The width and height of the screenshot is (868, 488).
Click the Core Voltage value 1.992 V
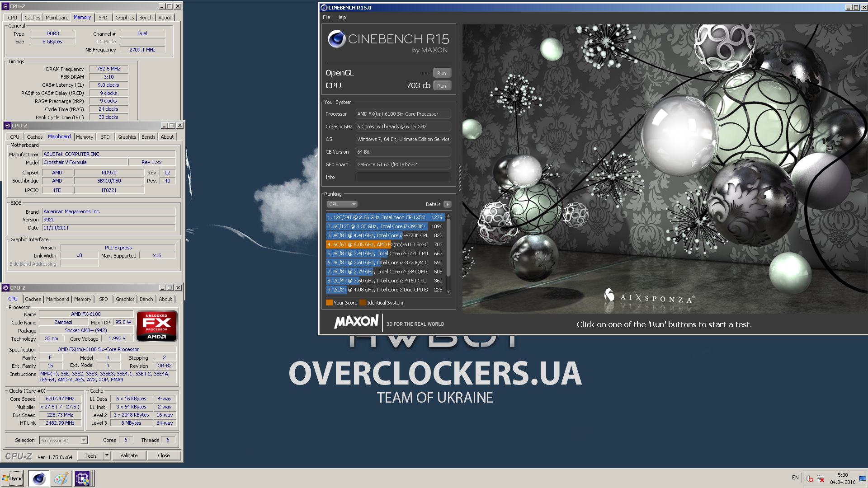click(117, 338)
